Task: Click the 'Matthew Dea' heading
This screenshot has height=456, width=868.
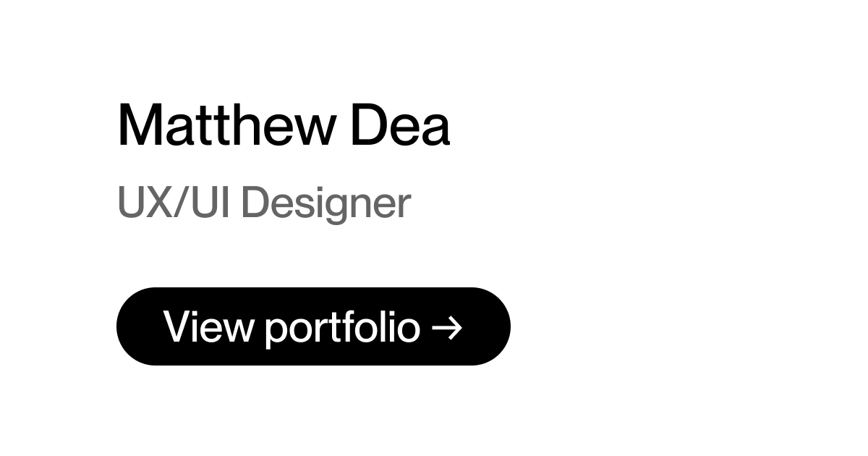Action: tap(284, 124)
